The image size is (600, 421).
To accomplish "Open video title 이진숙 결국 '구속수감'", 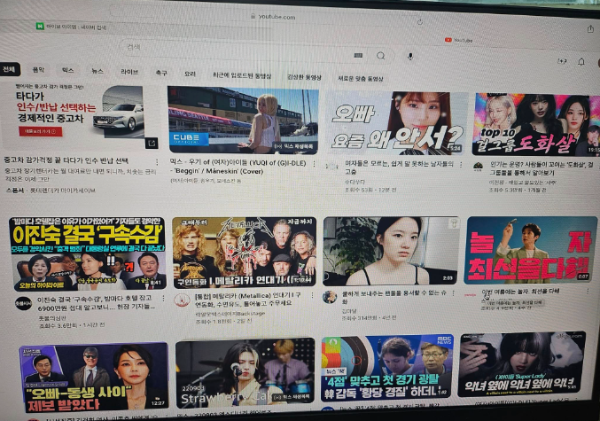I will pyautogui.click(x=96, y=302).
